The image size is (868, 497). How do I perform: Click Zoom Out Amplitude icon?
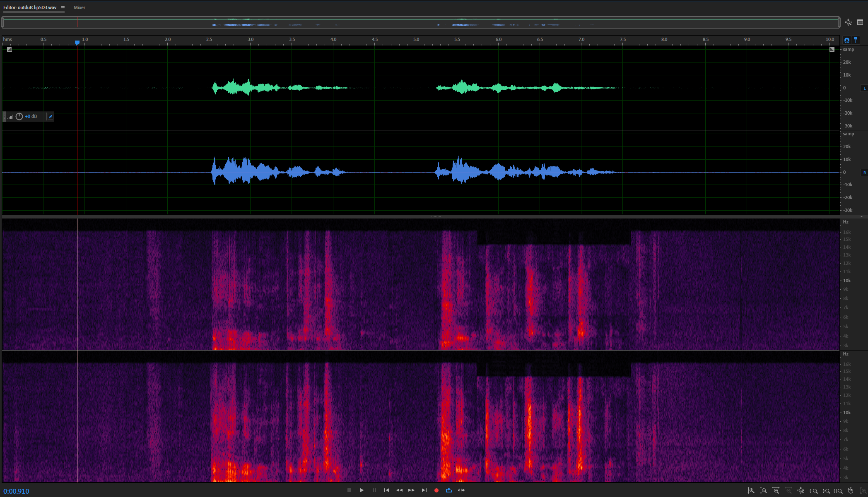(763, 491)
